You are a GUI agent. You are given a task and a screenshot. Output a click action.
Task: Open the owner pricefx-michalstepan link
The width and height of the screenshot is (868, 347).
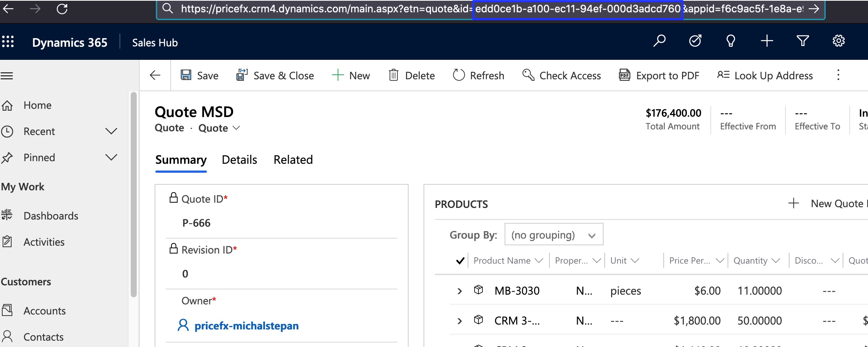click(x=247, y=326)
